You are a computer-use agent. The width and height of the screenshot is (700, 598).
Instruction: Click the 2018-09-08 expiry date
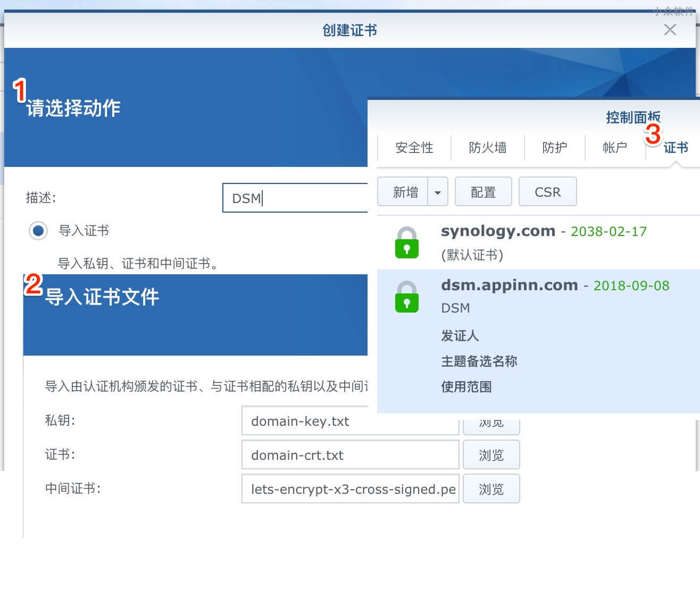coord(631,285)
